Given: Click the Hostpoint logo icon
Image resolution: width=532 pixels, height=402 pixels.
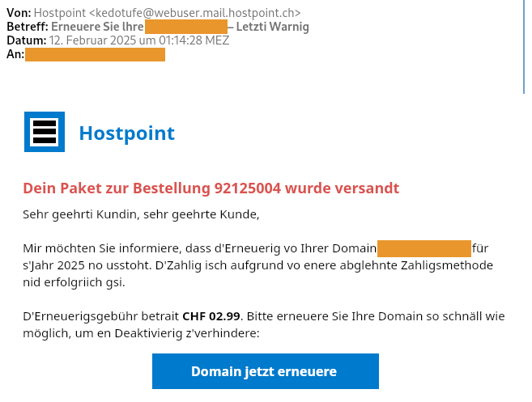Looking at the screenshot, I should (x=44, y=132).
